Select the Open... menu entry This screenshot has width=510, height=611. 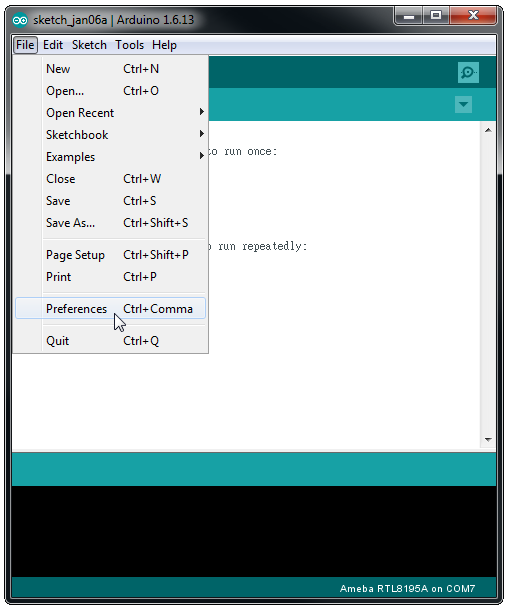click(x=110, y=91)
